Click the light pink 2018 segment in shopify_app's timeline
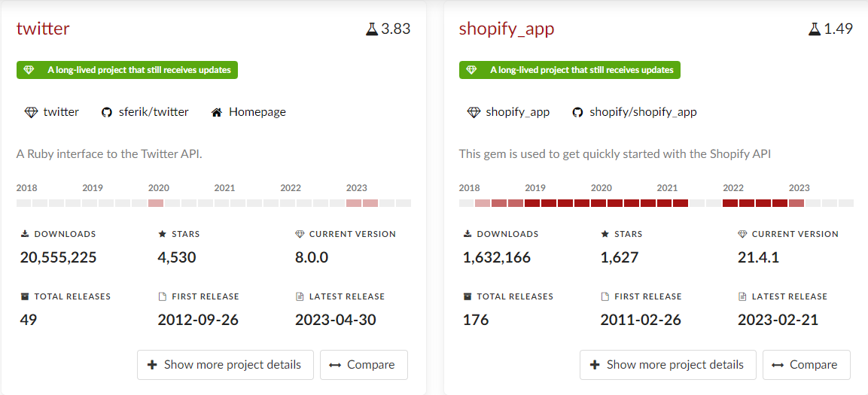Image resolution: width=868 pixels, height=395 pixels. point(483,203)
